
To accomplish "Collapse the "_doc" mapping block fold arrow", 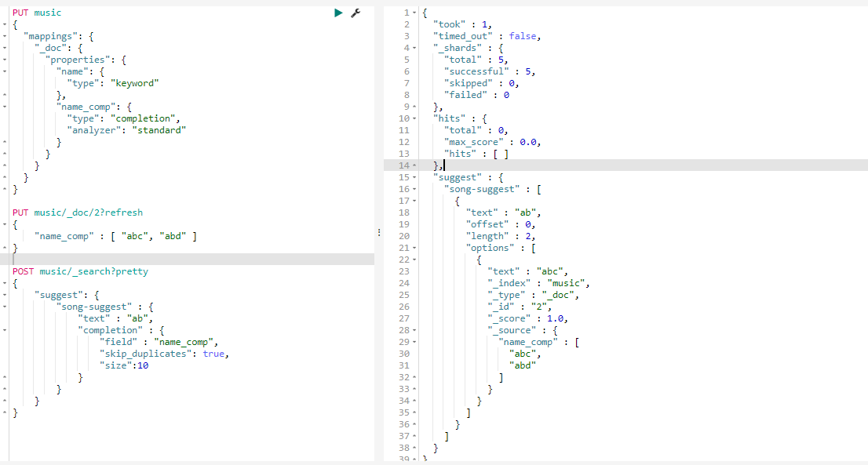I will (x=5, y=48).
